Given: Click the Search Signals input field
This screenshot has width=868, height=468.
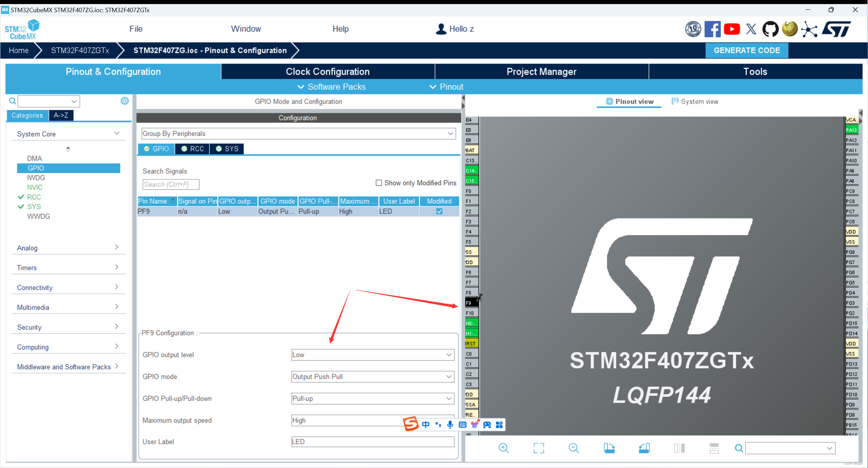Looking at the screenshot, I should click(171, 184).
